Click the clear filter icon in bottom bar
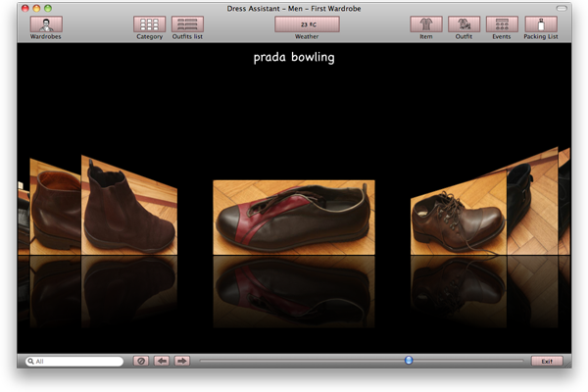Image resolution: width=588 pixels, height=392 pixels. coord(141,362)
